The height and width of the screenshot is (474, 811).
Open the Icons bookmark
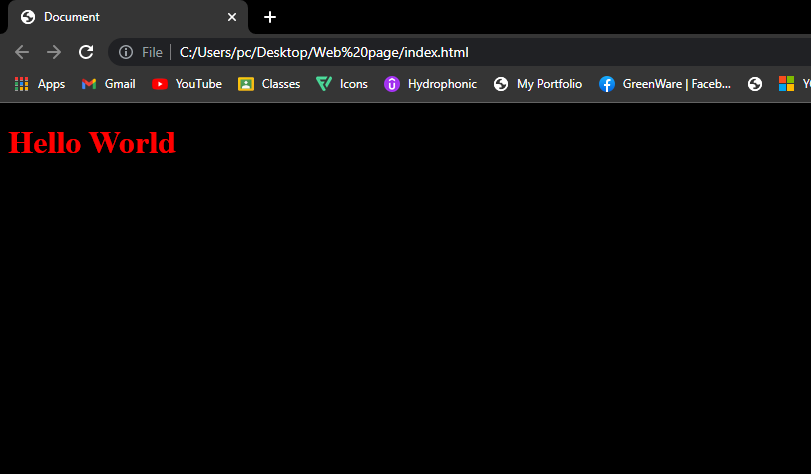342,84
